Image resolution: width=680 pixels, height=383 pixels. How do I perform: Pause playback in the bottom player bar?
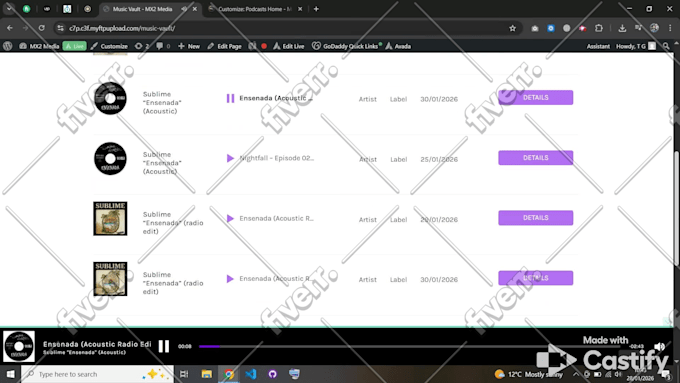point(163,346)
